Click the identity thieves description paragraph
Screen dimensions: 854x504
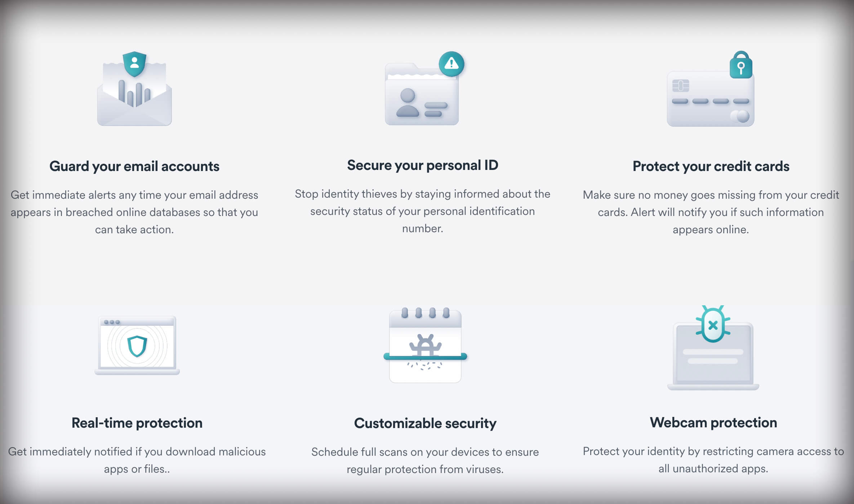pos(423,211)
